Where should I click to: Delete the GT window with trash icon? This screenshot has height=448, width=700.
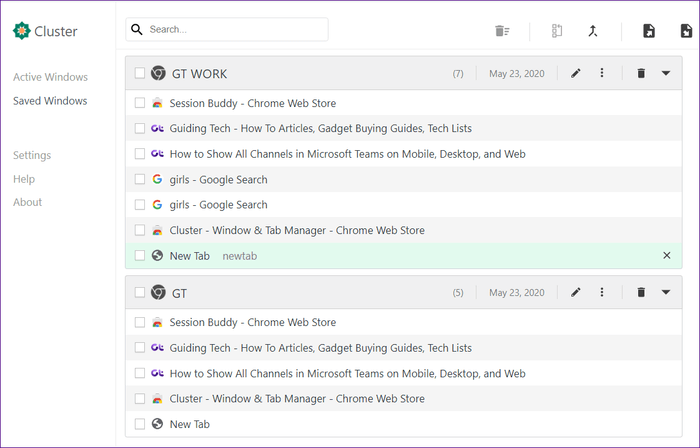tap(641, 292)
